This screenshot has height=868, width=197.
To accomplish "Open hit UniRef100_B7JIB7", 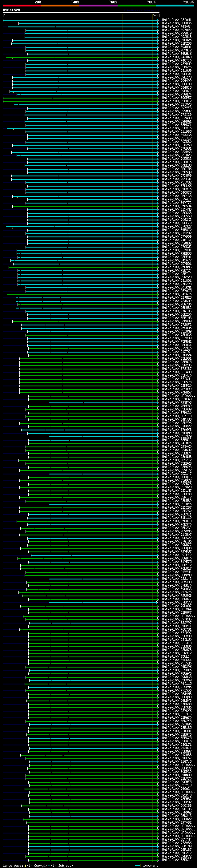I will [x=176, y=369].
